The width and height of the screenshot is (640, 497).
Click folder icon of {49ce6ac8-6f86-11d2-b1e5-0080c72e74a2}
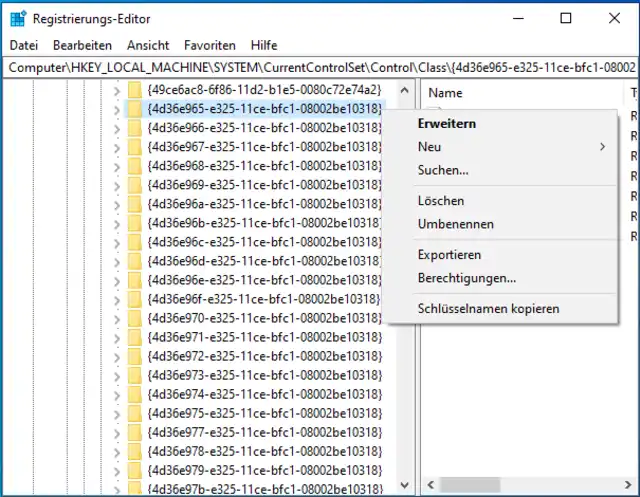(135, 90)
